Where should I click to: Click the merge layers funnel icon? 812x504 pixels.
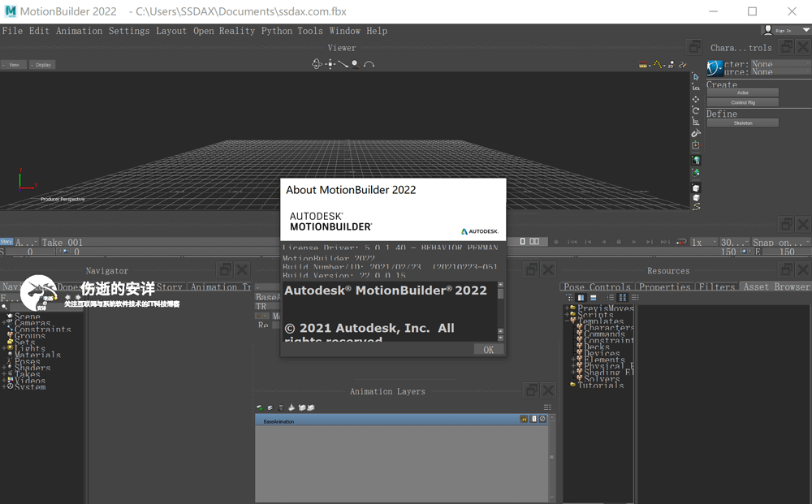[292, 407]
